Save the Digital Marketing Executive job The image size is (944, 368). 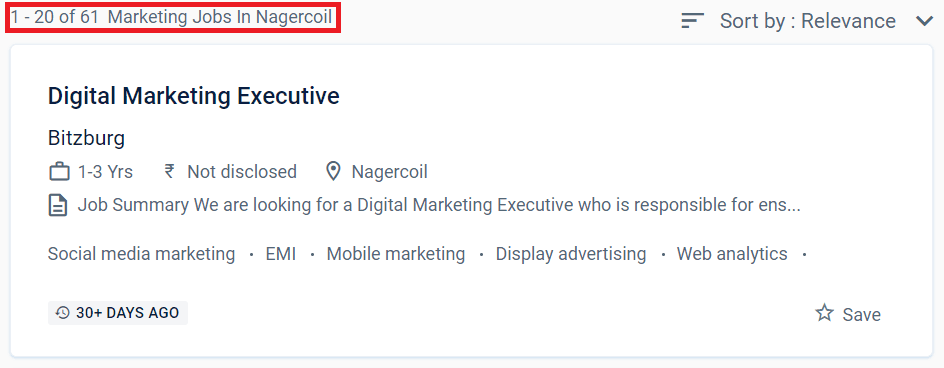click(848, 314)
